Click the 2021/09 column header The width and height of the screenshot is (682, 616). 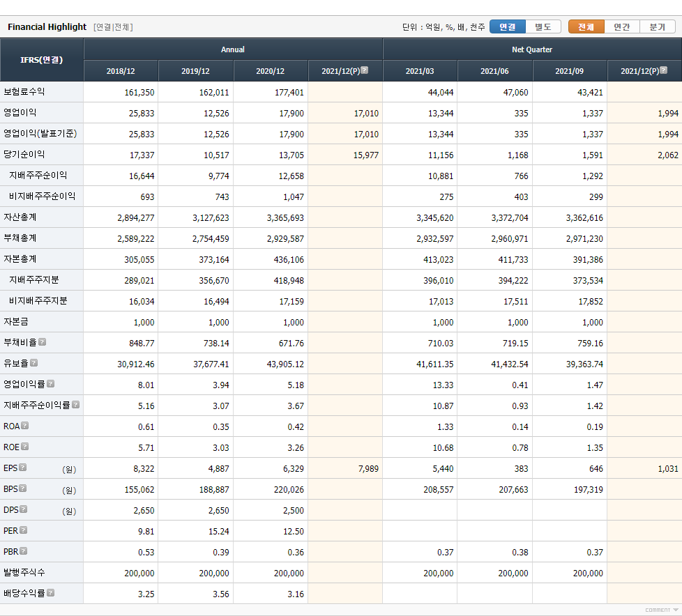(x=569, y=71)
